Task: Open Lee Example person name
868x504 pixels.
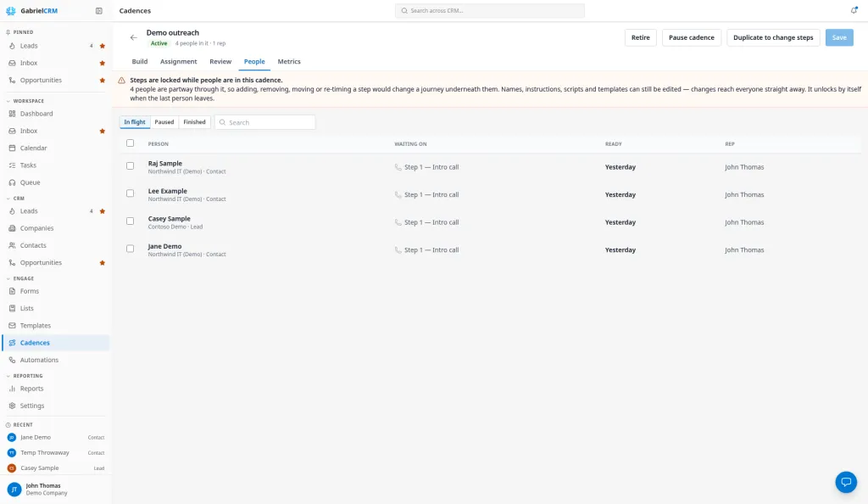Action: [168, 191]
